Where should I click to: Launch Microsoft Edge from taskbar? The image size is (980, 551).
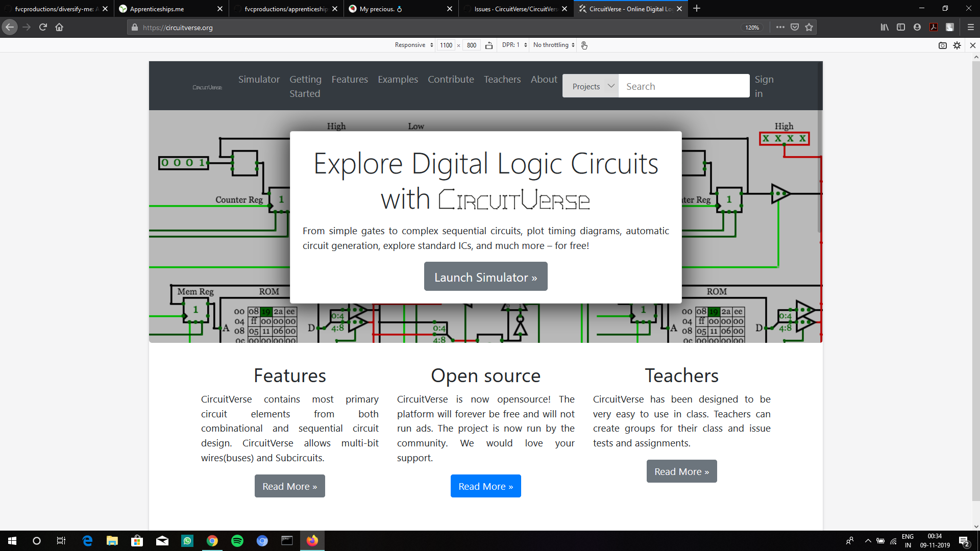pos(87,541)
